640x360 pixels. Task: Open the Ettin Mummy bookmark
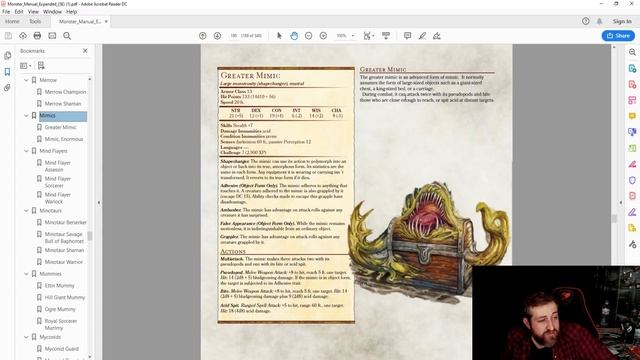[60, 286]
